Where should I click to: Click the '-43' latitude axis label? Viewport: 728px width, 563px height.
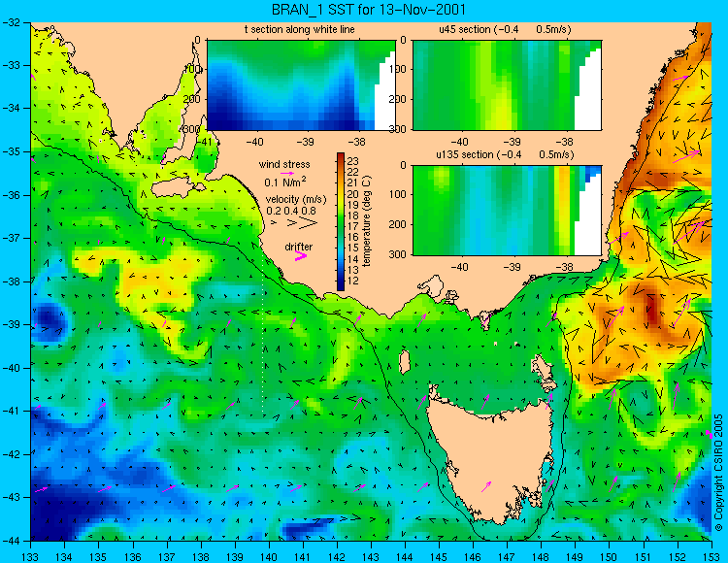[12, 497]
